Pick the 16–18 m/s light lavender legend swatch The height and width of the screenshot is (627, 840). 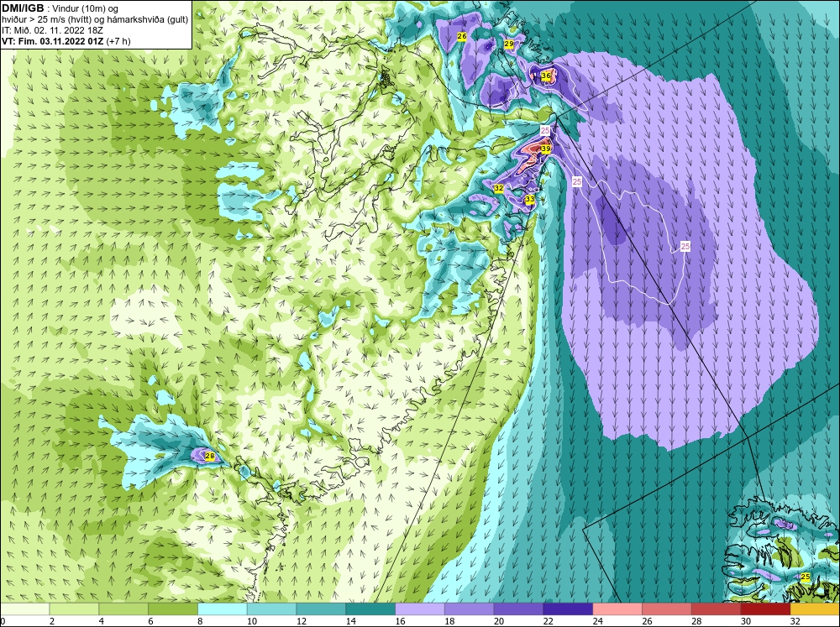(420, 609)
